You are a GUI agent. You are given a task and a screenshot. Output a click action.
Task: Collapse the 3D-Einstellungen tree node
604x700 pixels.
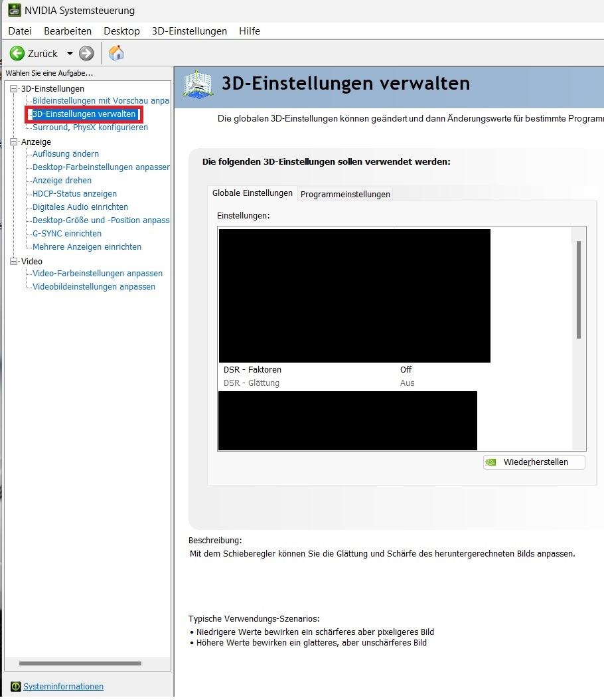[14, 88]
